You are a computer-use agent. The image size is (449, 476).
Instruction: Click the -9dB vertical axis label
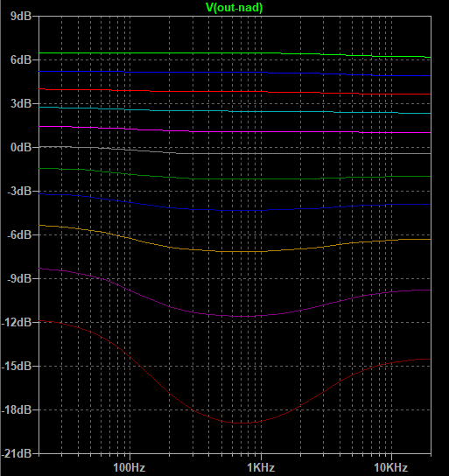click(x=19, y=278)
